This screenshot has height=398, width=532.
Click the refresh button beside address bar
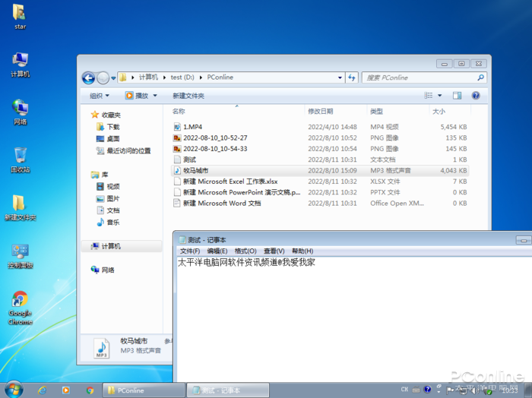pyautogui.click(x=352, y=77)
